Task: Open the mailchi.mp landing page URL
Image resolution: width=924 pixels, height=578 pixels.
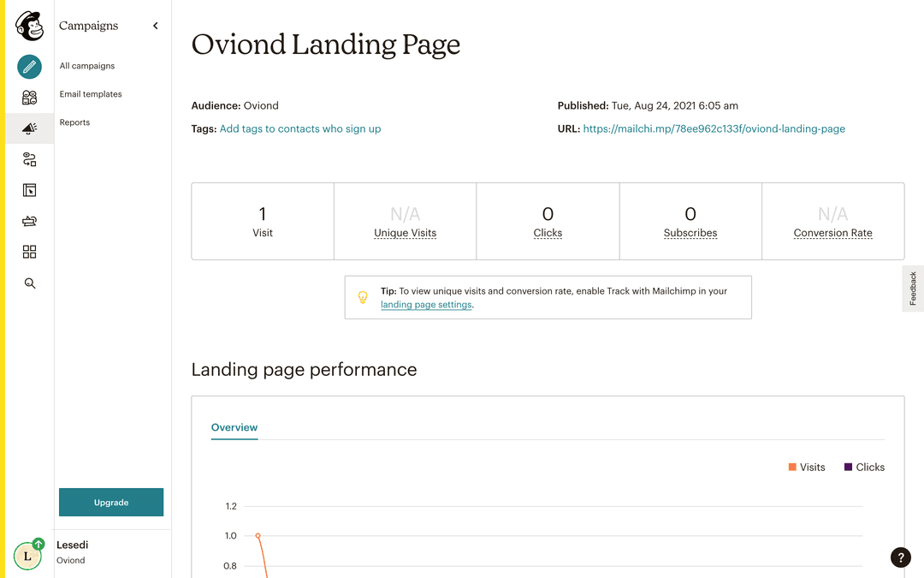Action: (714, 128)
